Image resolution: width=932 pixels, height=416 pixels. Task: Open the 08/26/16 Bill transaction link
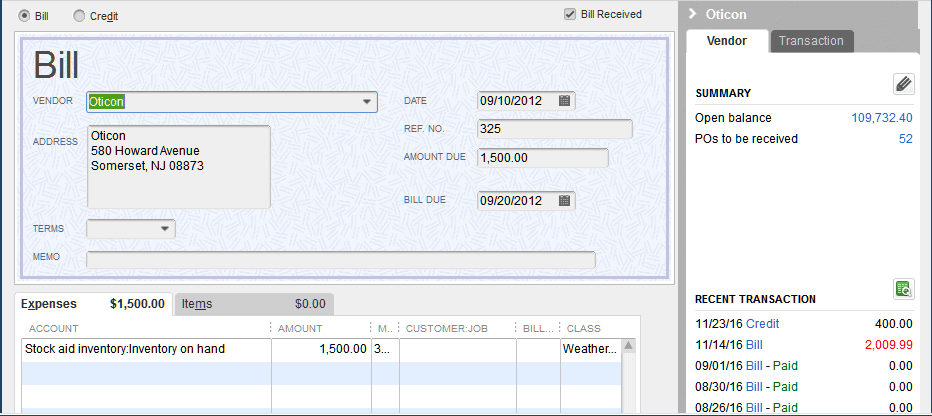[754, 408]
